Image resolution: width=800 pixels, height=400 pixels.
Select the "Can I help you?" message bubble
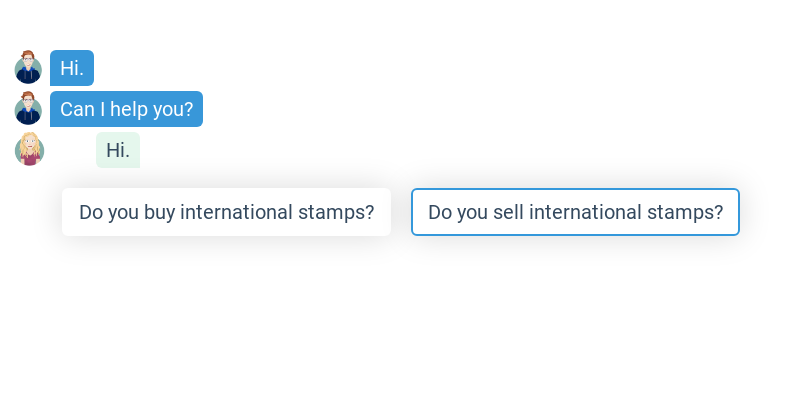tap(126, 109)
